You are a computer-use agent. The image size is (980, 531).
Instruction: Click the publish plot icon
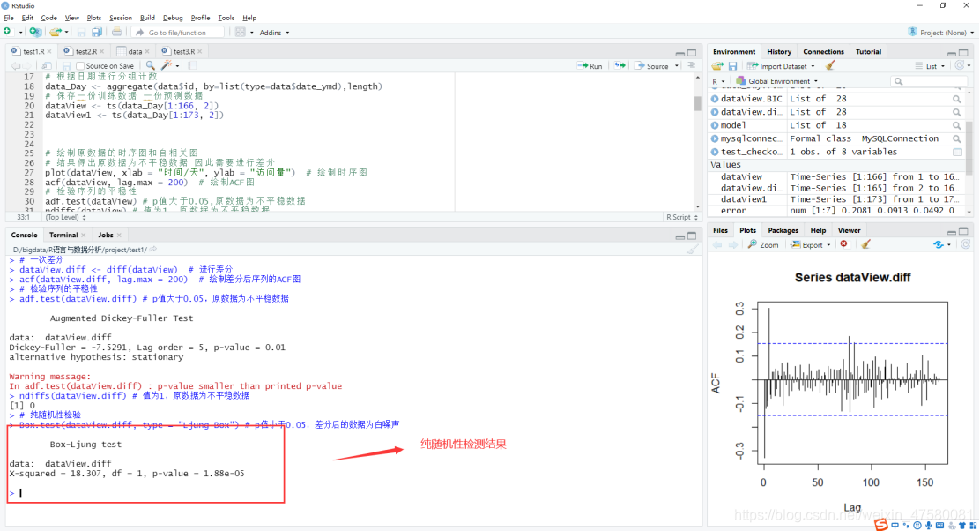tap(938, 244)
